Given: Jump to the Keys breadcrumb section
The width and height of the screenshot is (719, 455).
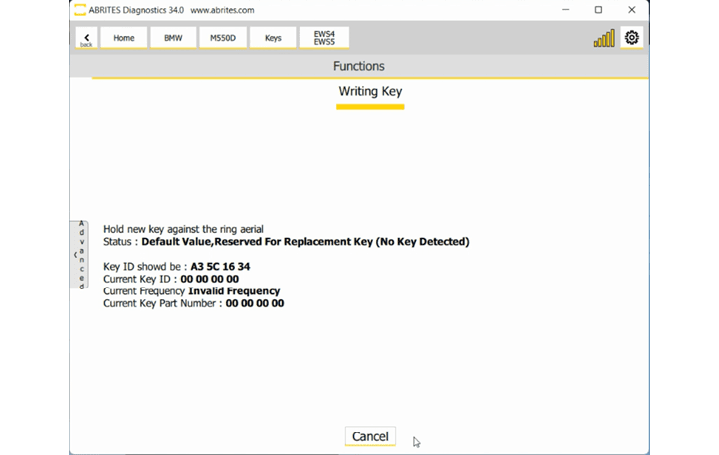Looking at the screenshot, I should click(273, 38).
